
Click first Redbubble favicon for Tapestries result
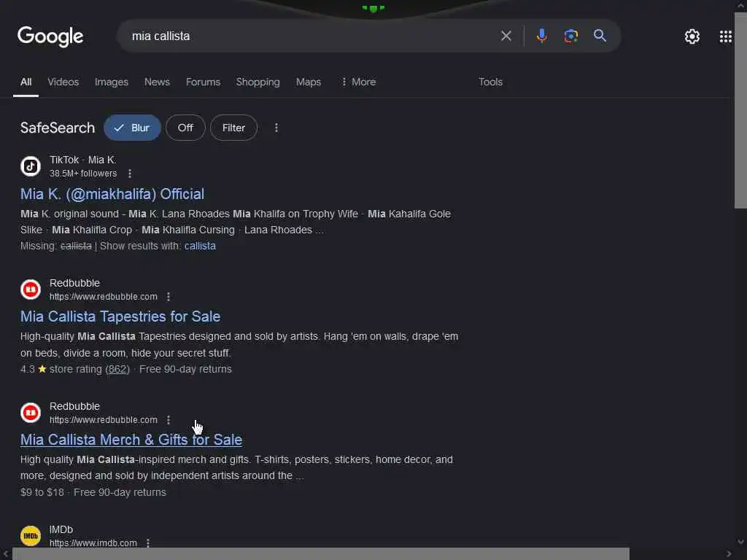pos(31,289)
